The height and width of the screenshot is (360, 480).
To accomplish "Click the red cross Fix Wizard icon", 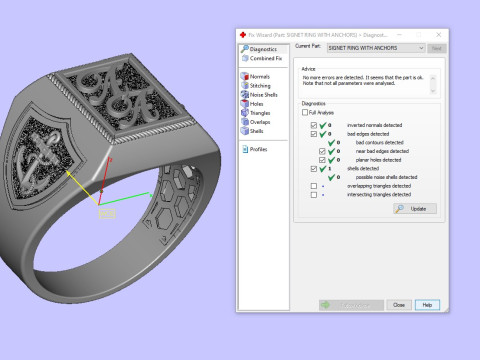I will [243, 35].
